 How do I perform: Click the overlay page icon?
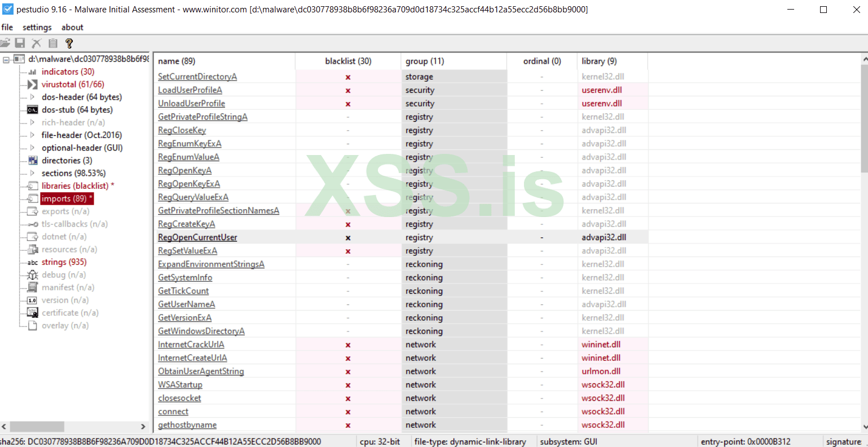pyautogui.click(x=32, y=326)
